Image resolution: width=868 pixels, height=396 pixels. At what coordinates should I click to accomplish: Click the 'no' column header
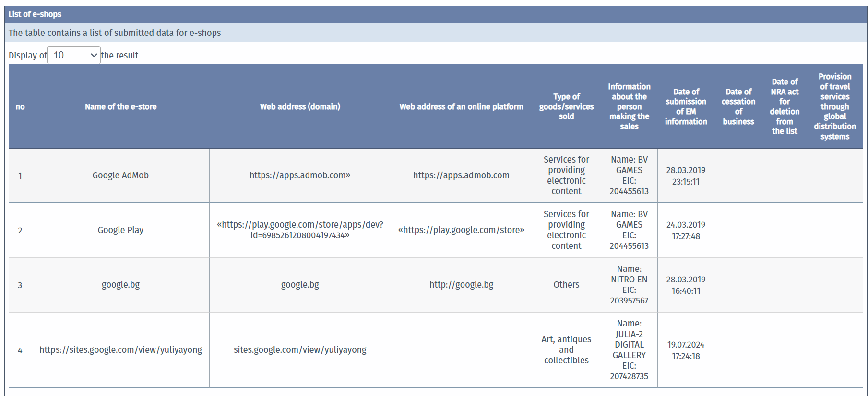point(20,106)
